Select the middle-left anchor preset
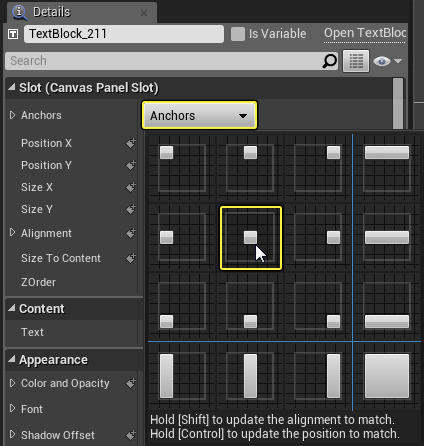424x446 pixels. tap(182, 238)
